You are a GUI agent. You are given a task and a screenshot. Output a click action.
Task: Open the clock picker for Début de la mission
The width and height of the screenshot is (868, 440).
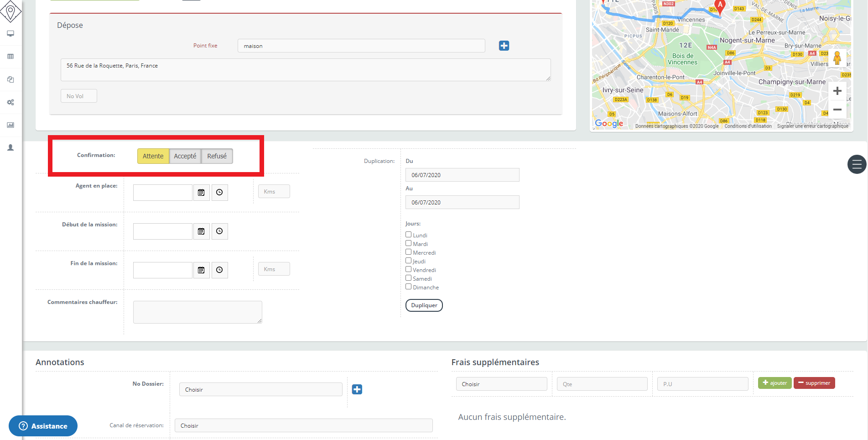(x=219, y=231)
